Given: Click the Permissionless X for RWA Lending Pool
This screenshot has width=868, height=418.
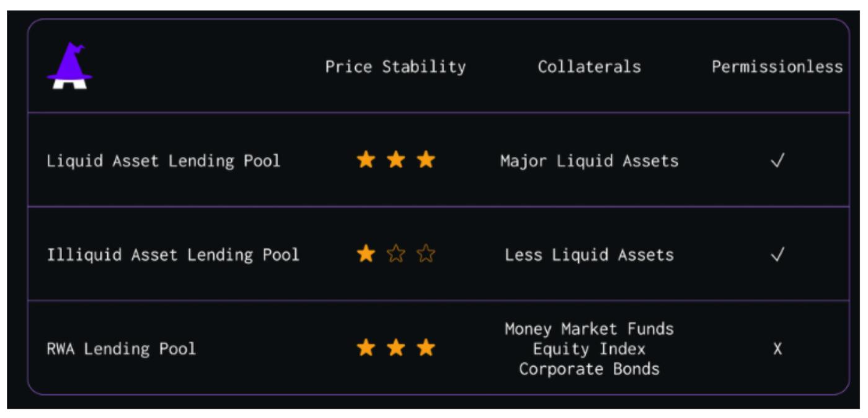Looking at the screenshot, I should click(x=777, y=349).
